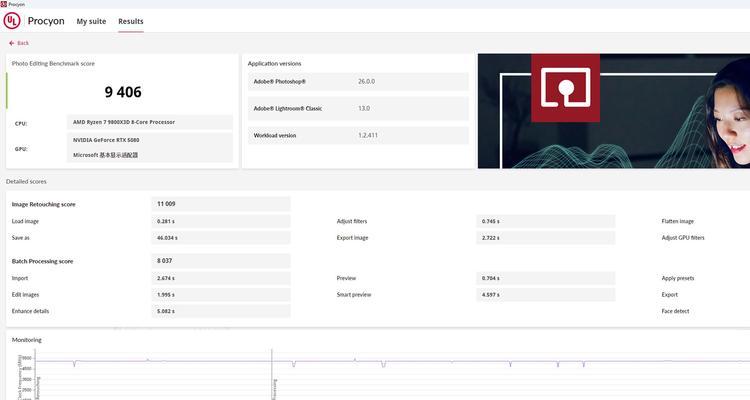
Task: Click the Export label in batch processing
Action: [670, 295]
